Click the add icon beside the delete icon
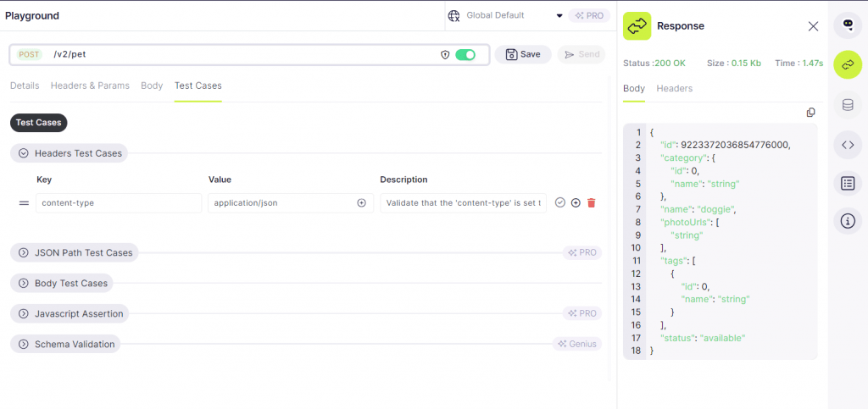Viewport: 868px width, 409px height. (x=576, y=203)
